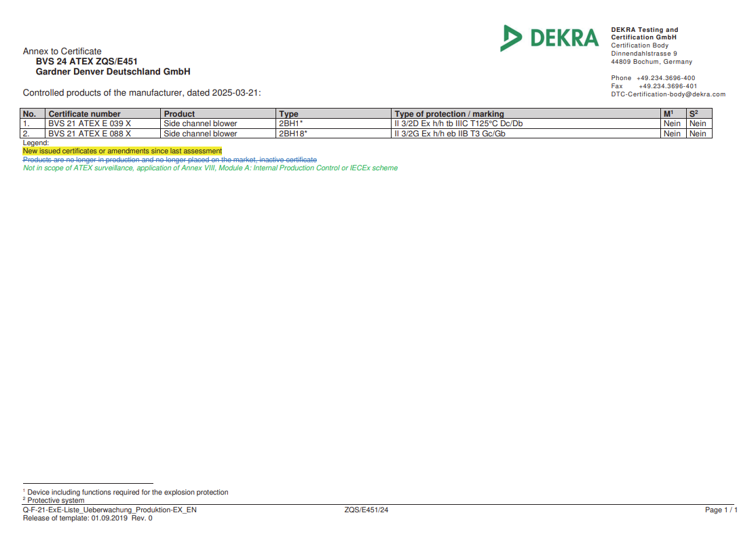The image size is (756, 534).
Task: Select type cell '2BH1*'
Action: (x=333, y=124)
